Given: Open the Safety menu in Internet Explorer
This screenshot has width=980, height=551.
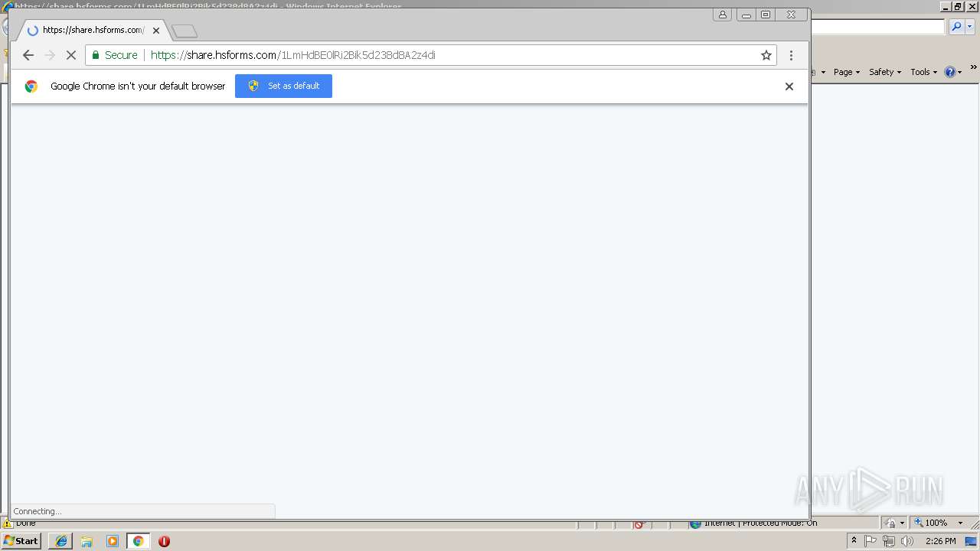Looking at the screenshot, I should pos(884,72).
